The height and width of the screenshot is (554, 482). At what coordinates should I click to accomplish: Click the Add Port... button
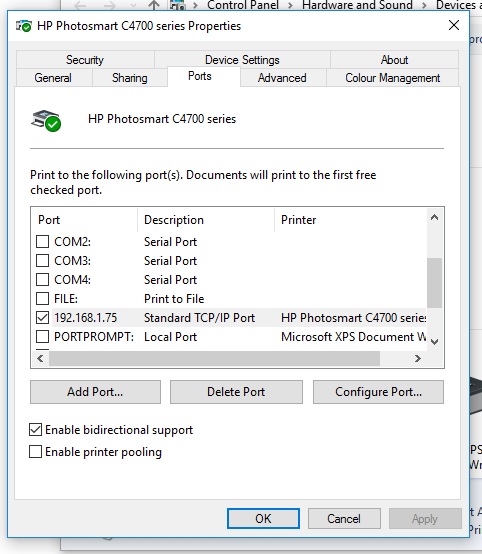95,392
